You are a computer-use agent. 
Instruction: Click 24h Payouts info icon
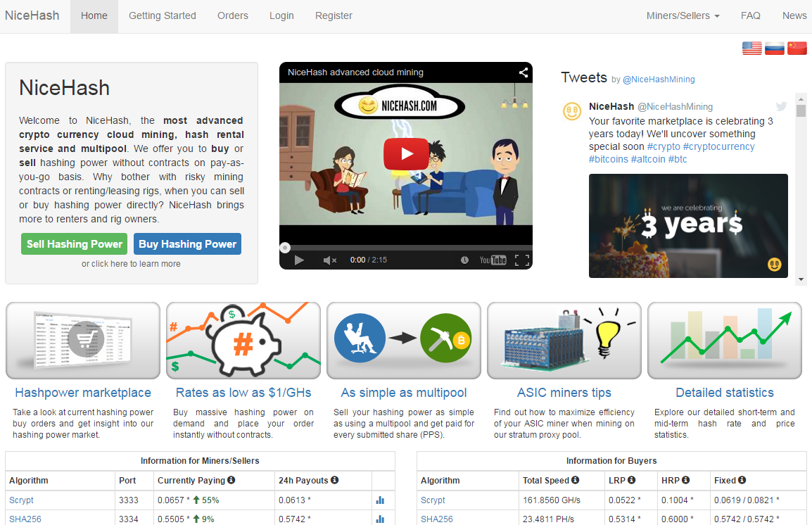coord(334,480)
